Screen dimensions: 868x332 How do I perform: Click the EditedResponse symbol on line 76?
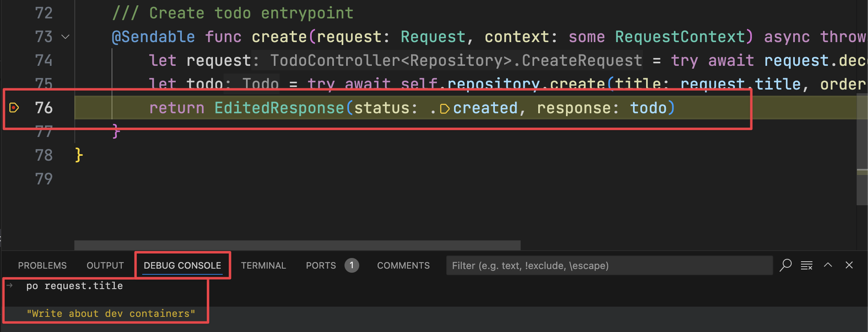click(279, 108)
